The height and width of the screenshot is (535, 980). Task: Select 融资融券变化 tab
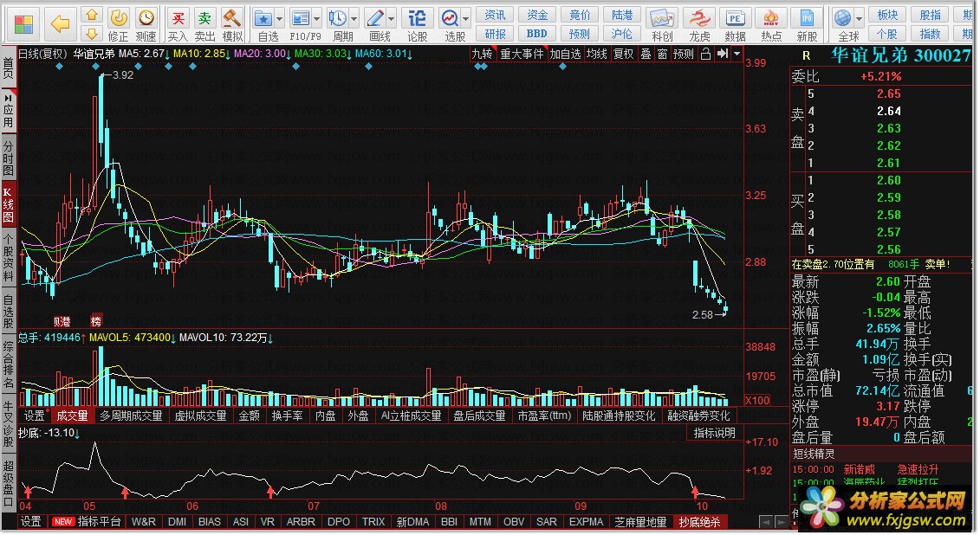[698, 416]
